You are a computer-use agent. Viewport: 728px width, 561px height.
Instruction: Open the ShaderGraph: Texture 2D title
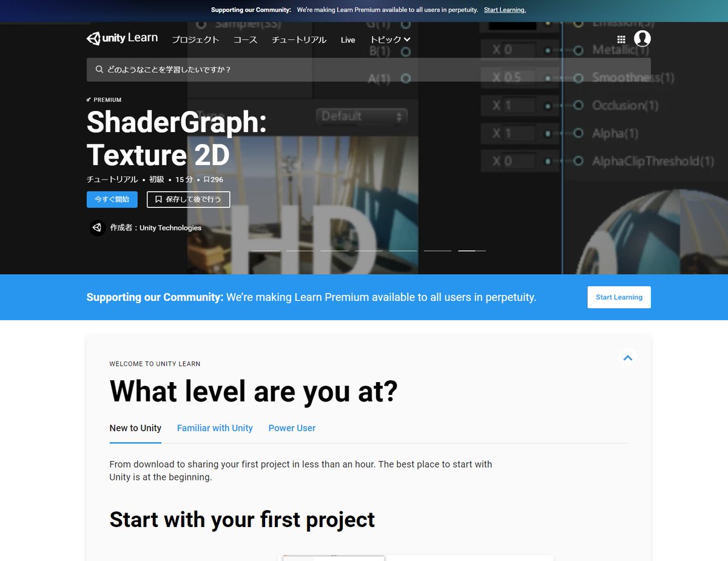177,138
